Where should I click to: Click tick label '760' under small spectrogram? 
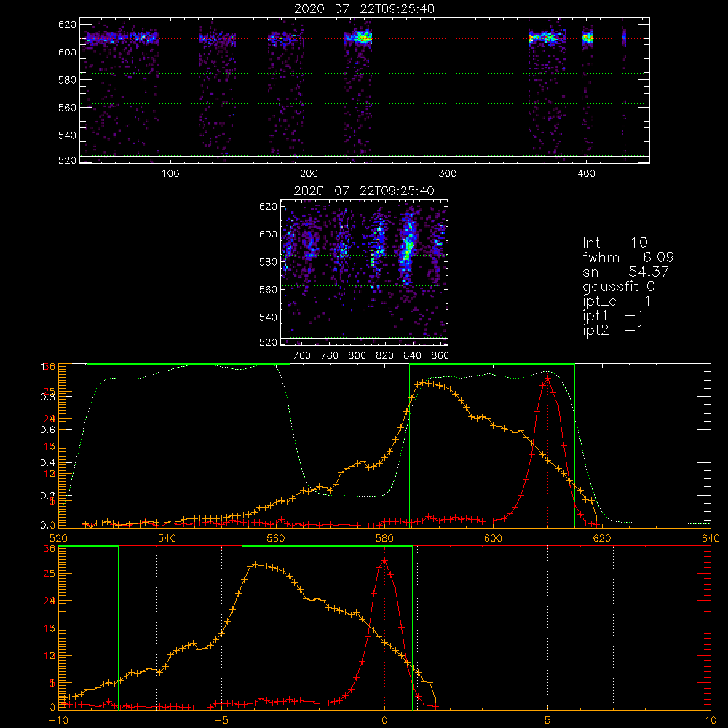point(302,356)
